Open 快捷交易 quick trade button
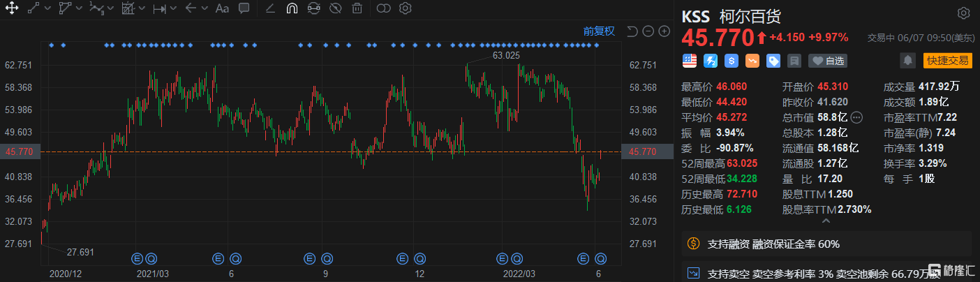The height and width of the screenshot is (282, 980). tap(946, 61)
